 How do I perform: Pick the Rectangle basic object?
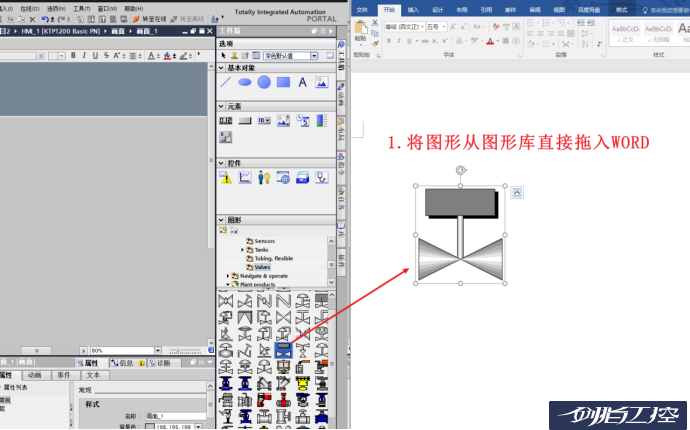pyautogui.click(x=283, y=83)
